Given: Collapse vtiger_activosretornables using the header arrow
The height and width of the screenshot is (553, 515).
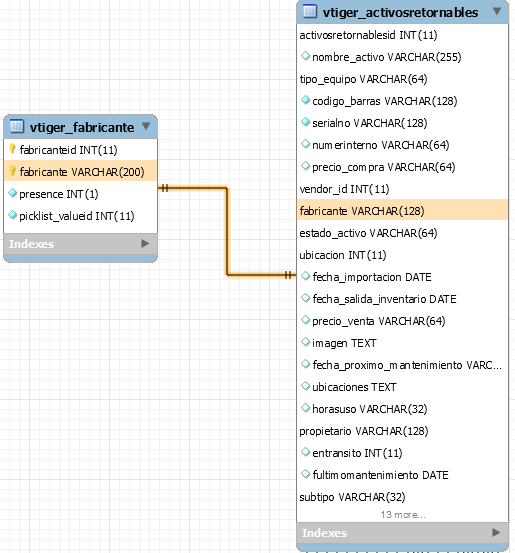Looking at the screenshot, I should pos(497,11).
